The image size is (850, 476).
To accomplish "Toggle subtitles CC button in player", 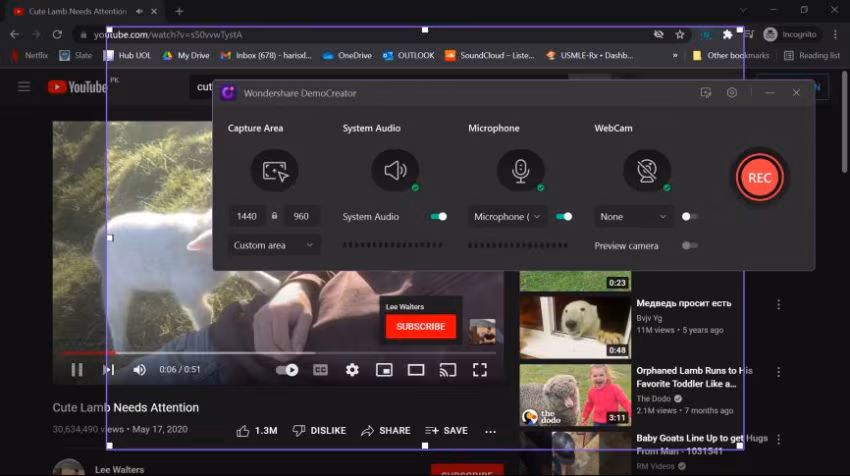I will (320, 370).
